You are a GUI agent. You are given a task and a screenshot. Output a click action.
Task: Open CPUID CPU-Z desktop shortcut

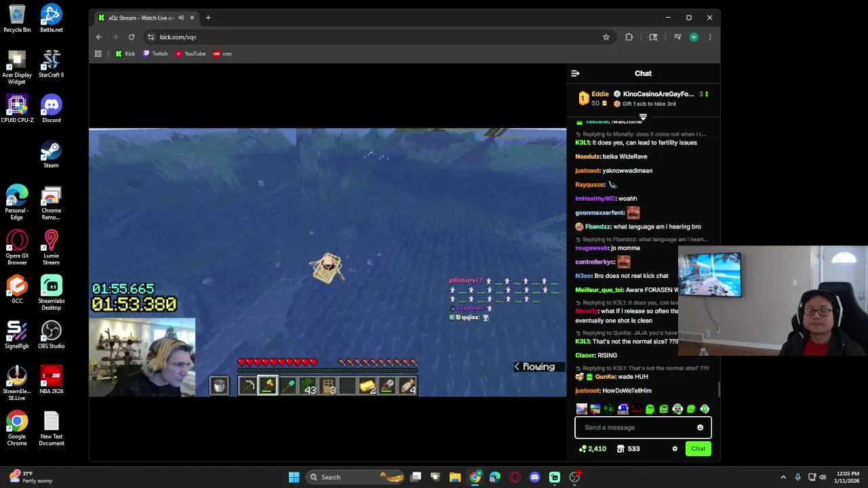click(x=17, y=110)
